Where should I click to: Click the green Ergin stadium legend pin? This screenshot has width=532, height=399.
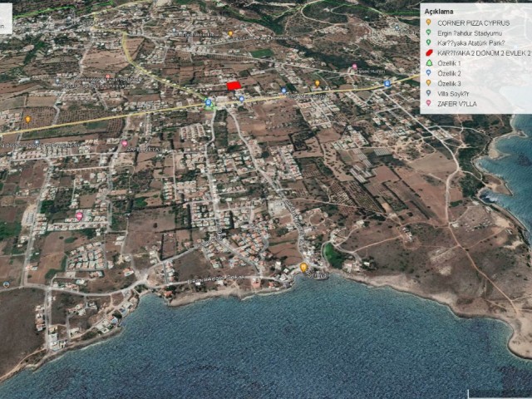point(429,32)
